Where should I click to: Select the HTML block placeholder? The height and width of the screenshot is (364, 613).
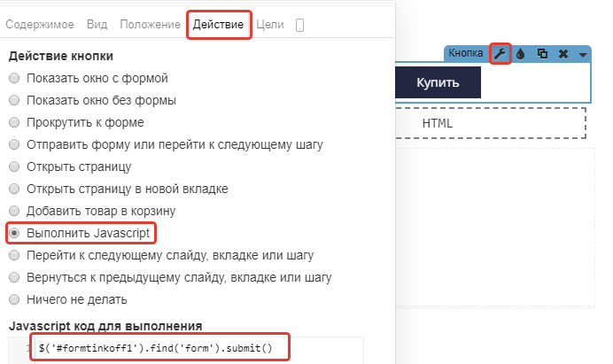pos(491,123)
